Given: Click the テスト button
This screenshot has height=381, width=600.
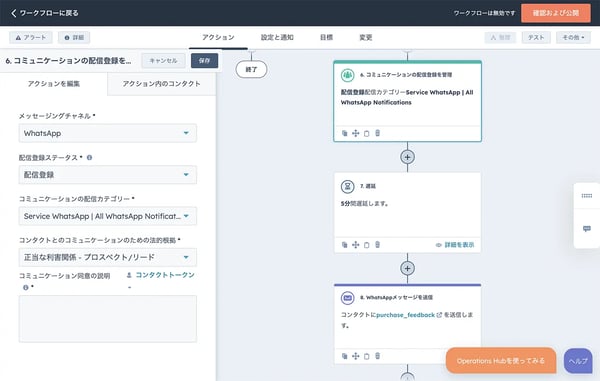Looking at the screenshot, I should [x=536, y=37].
